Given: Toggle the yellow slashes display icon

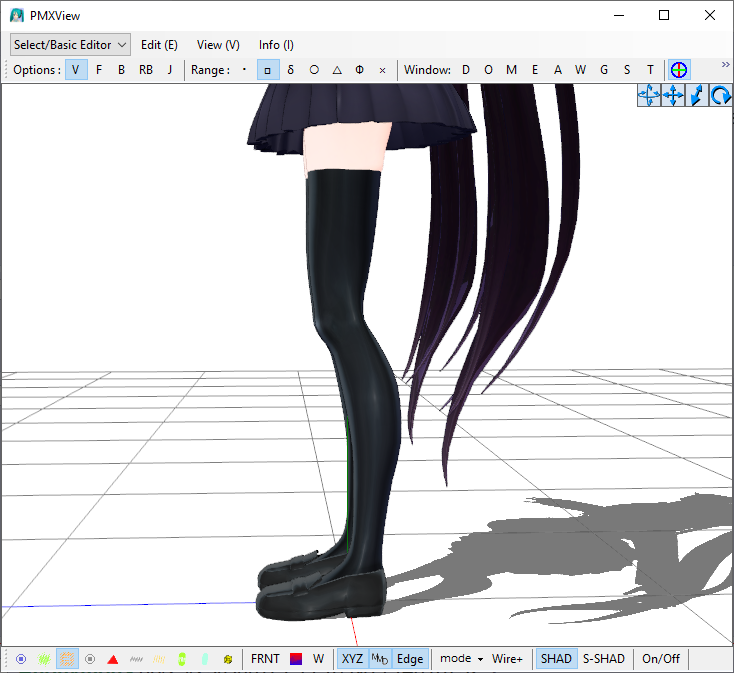Looking at the screenshot, I should click(x=159, y=659).
